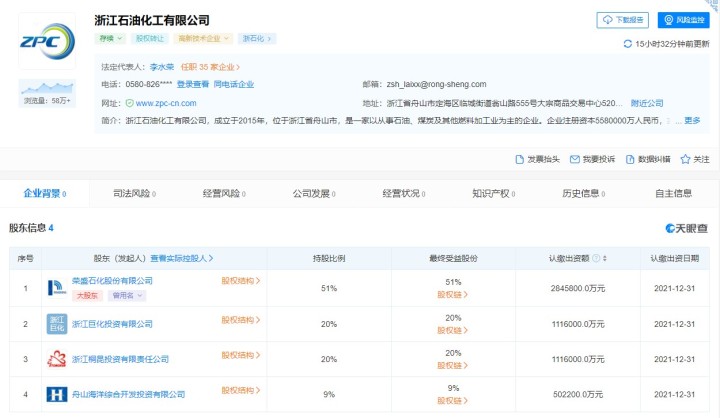Expand the 高新技术企业 tag dropdown

click(203, 39)
